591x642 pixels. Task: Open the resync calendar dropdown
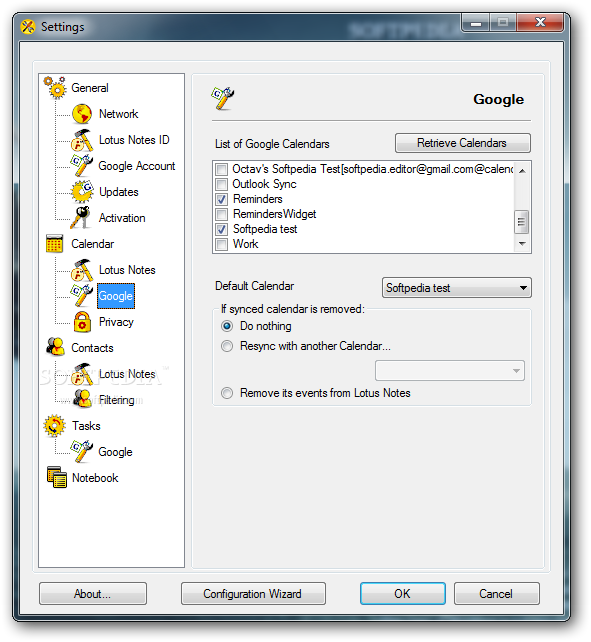pos(450,371)
